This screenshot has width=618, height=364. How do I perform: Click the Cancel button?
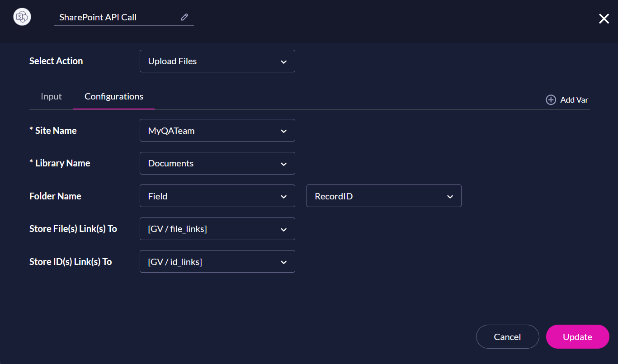(x=507, y=336)
